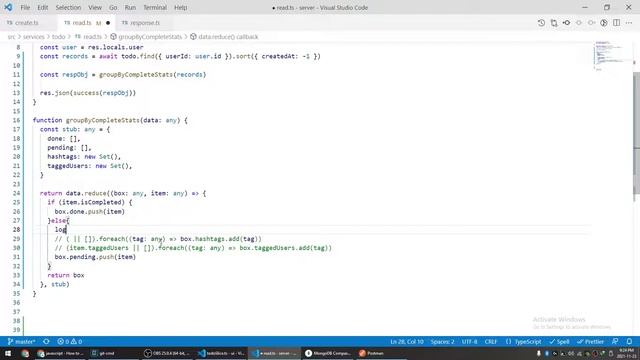Switch to the todolibs VS Code taskbar window
The image size is (640, 360).
[x=221, y=353]
